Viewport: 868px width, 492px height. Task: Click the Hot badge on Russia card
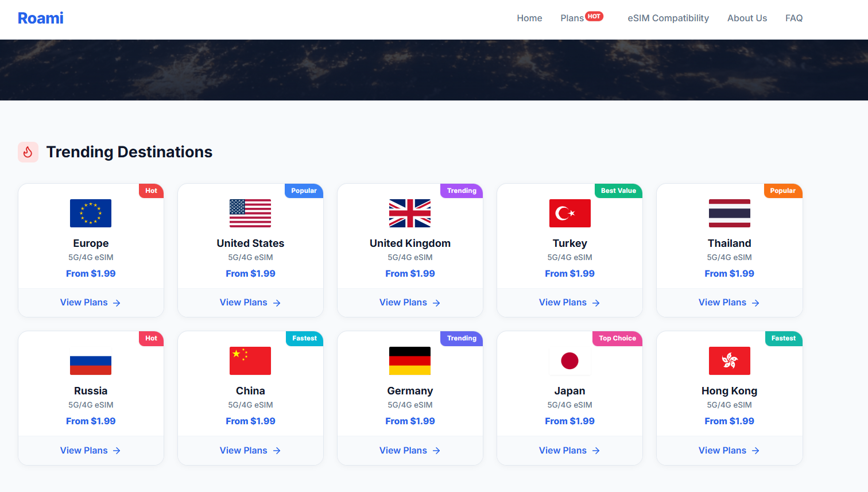[151, 338]
